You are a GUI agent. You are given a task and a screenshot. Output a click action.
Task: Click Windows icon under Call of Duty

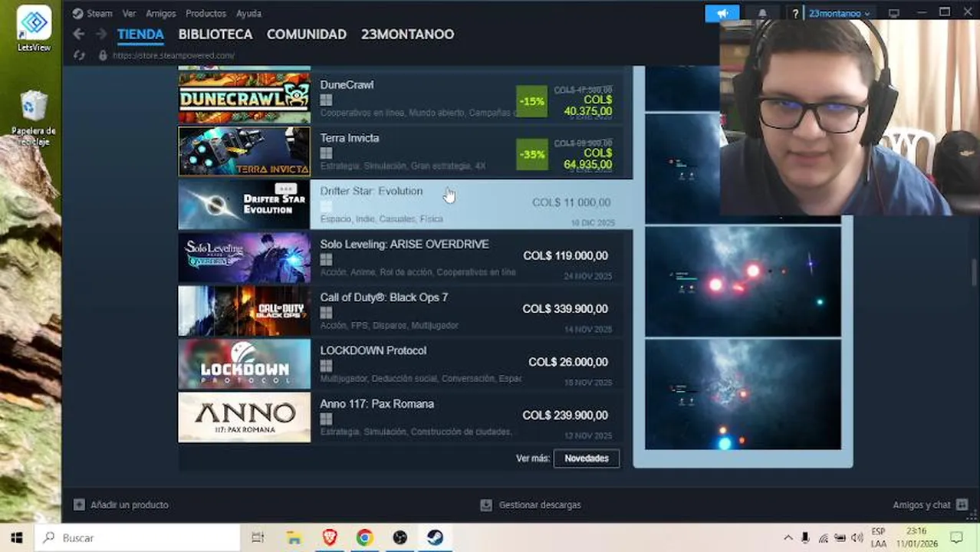(326, 313)
